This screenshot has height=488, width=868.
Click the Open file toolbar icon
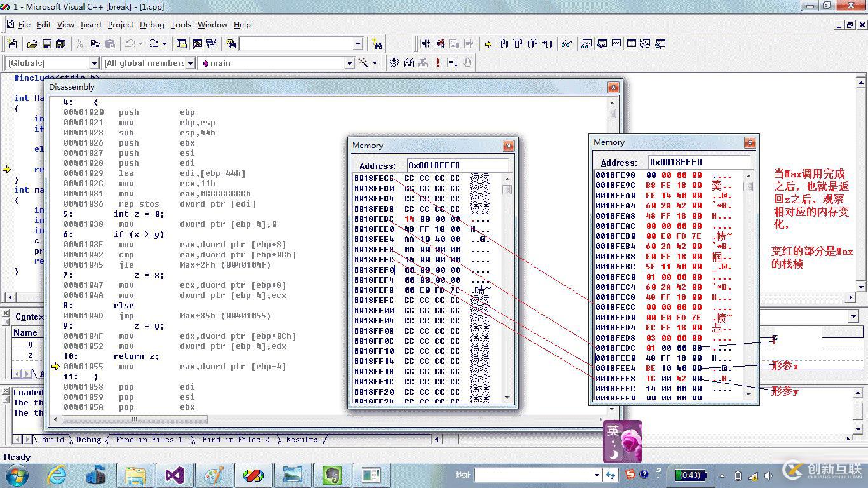(x=32, y=44)
